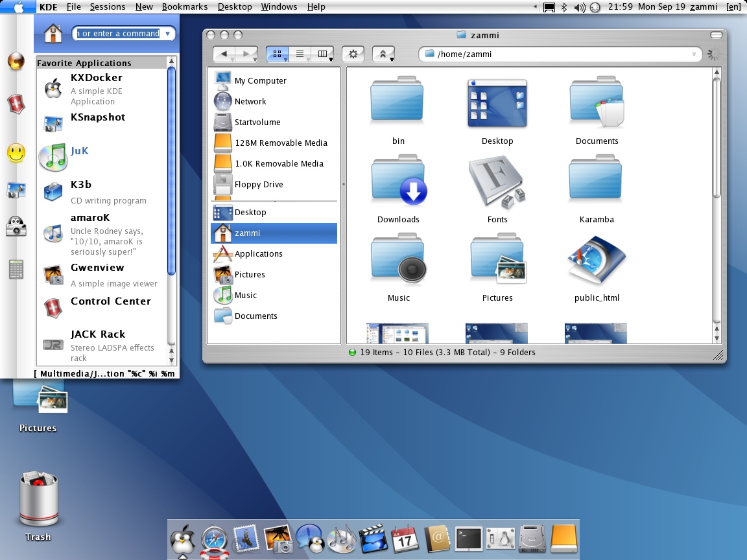
Task: Launch K3b CD writing program
Action: pos(102,192)
